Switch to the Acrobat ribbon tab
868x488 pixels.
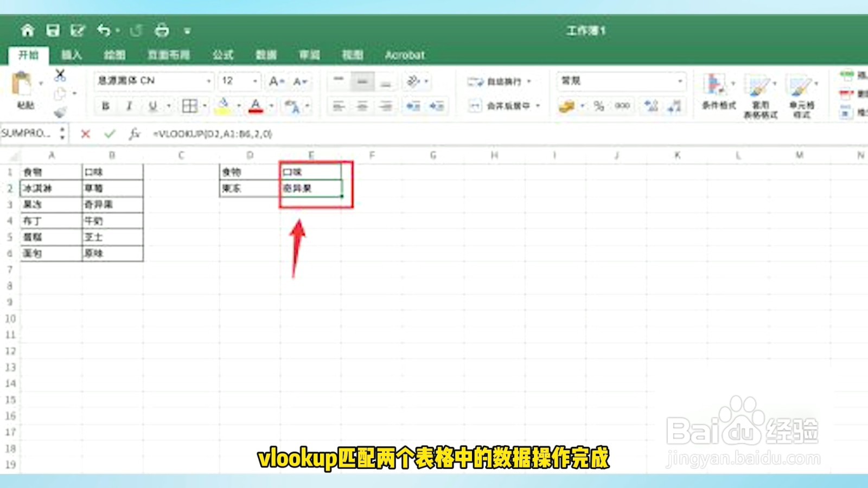click(405, 55)
